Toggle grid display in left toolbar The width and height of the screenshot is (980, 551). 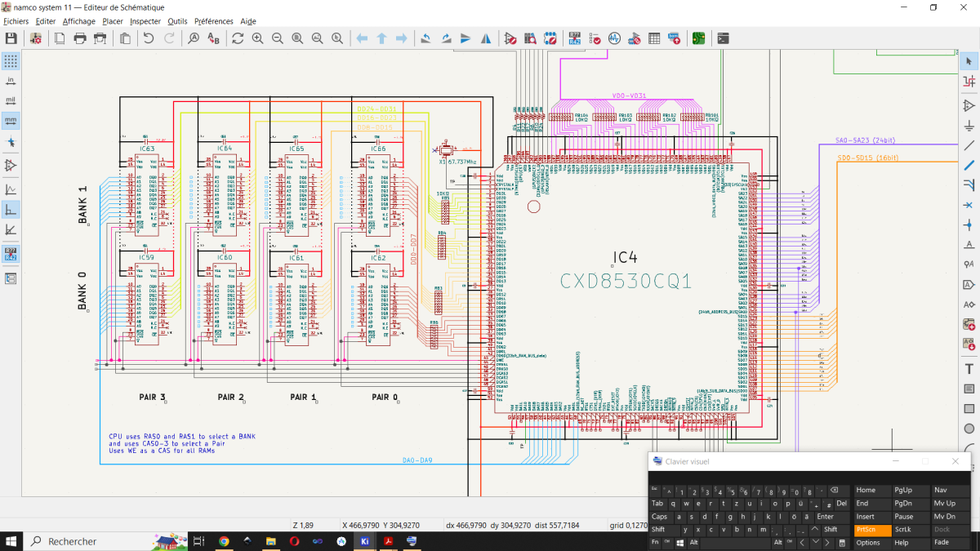(11, 61)
